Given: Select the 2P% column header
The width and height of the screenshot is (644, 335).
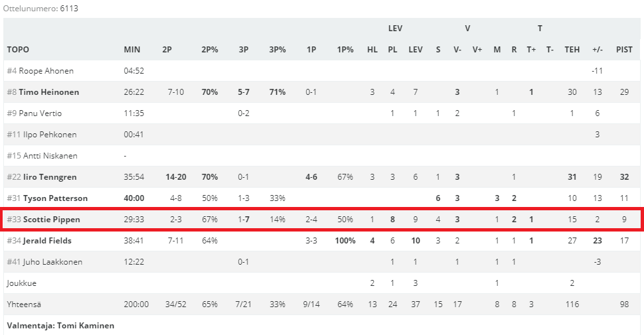Looking at the screenshot, I should coord(209,50).
